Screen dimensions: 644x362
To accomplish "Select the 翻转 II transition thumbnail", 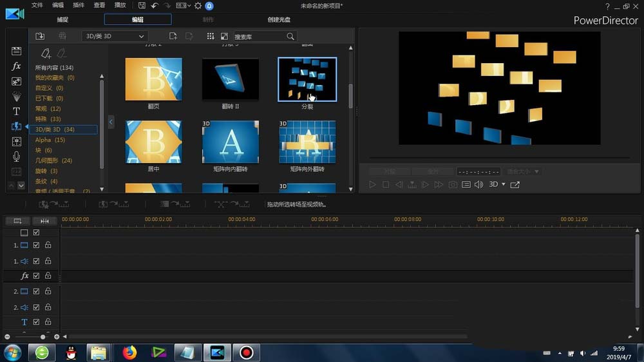I will [231, 79].
